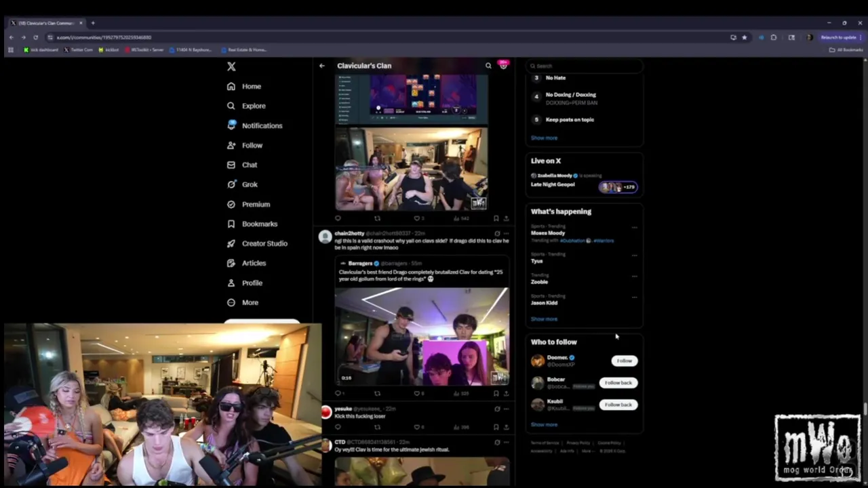
Task: Repost the yesuke post
Action: (378, 427)
